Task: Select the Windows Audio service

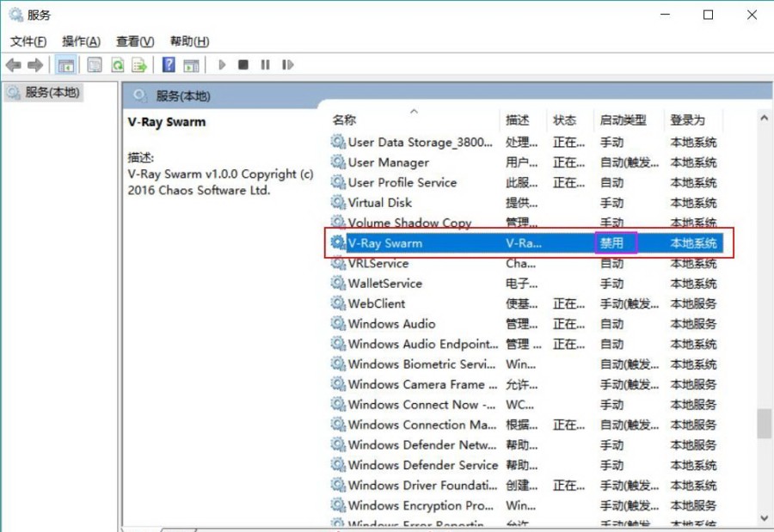Action: (x=526, y=324)
